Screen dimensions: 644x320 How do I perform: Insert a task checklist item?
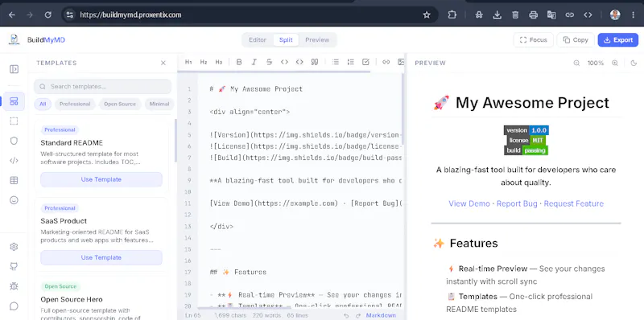click(365, 62)
